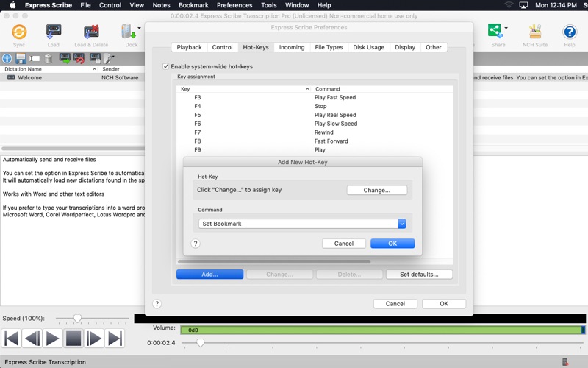Screen dimensions: 588x368
Task: Click the white label rename icon
Action: 35,59
